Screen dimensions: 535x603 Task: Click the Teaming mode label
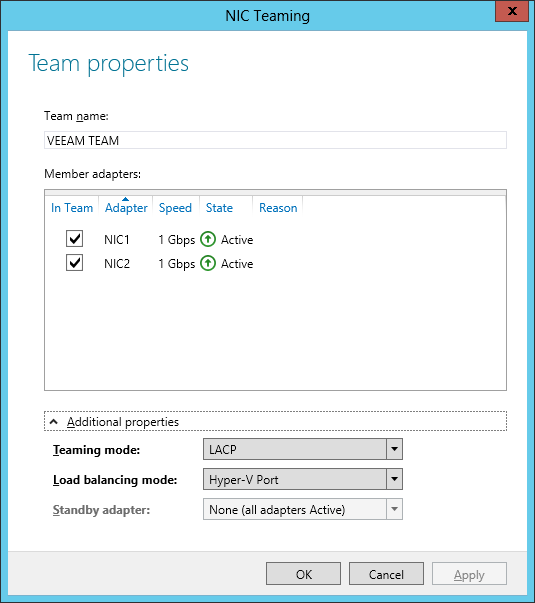point(97,450)
